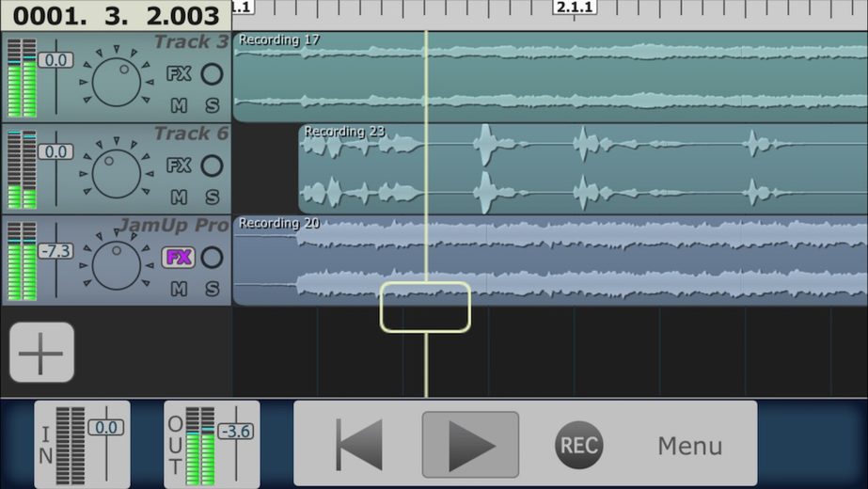
Task: Start playback with Play button
Action: (470, 444)
